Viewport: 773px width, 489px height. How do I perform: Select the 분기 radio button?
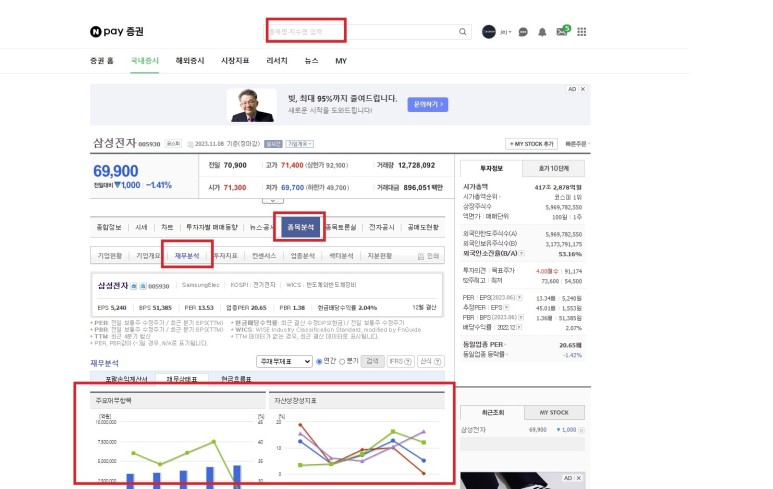(342, 361)
